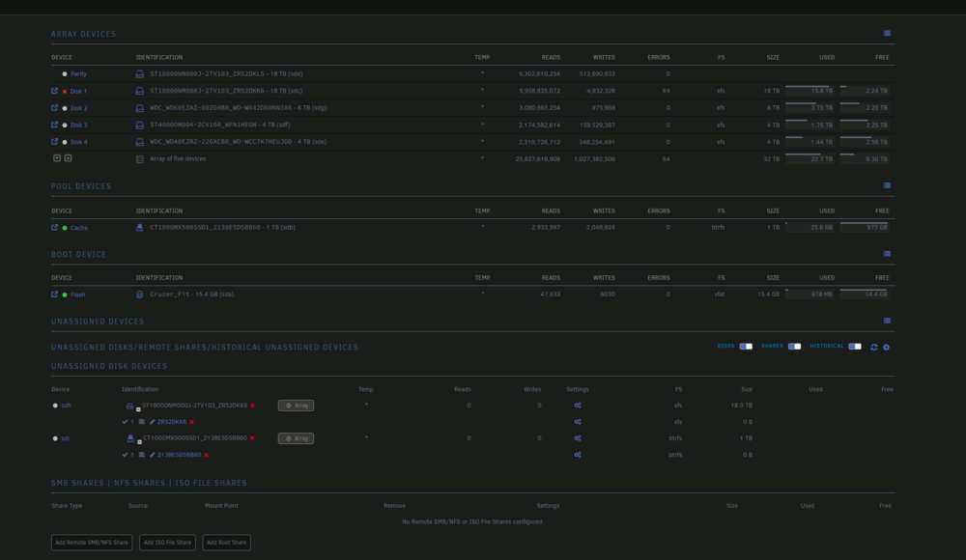Open the Parity device link
966x560 pixels.
pos(78,74)
